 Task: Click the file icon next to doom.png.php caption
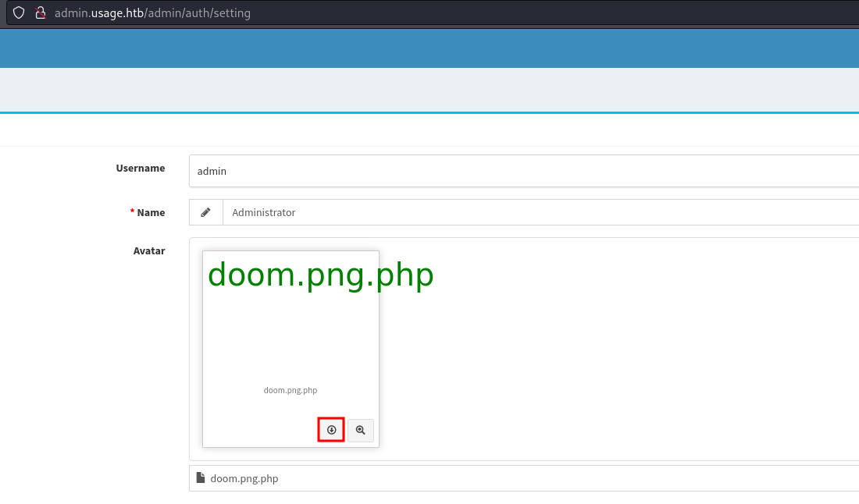pos(201,478)
